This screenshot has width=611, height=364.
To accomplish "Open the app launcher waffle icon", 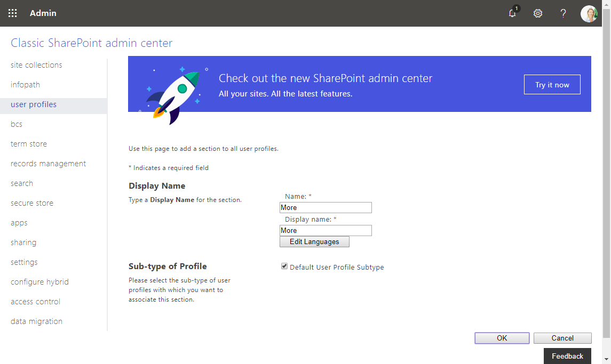I will click(12, 13).
